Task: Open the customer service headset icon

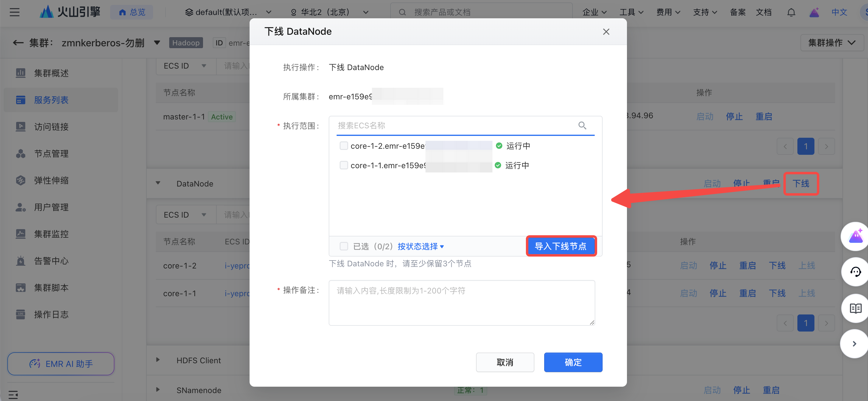Action: pos(855,272)
